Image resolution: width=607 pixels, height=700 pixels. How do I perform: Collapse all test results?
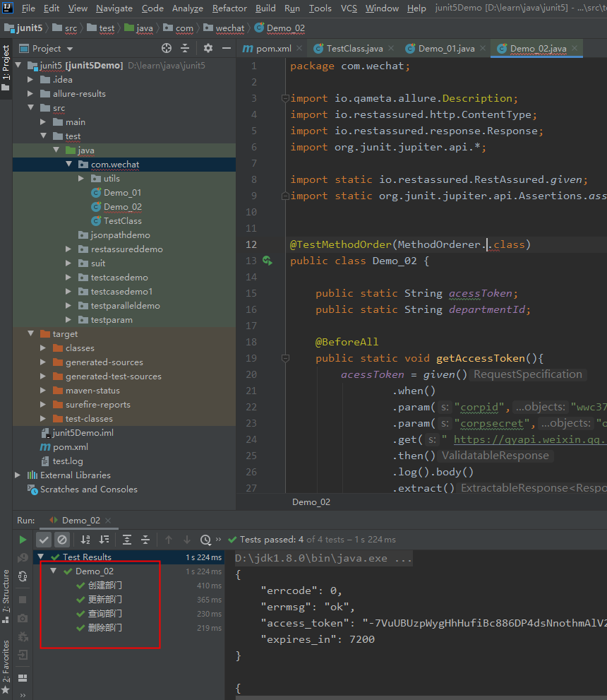pos(145,540)
